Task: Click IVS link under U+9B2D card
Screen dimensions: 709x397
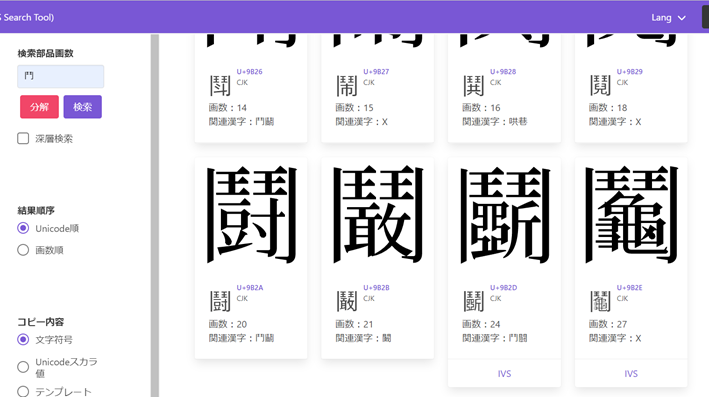Action: click(x=504, y=374)
